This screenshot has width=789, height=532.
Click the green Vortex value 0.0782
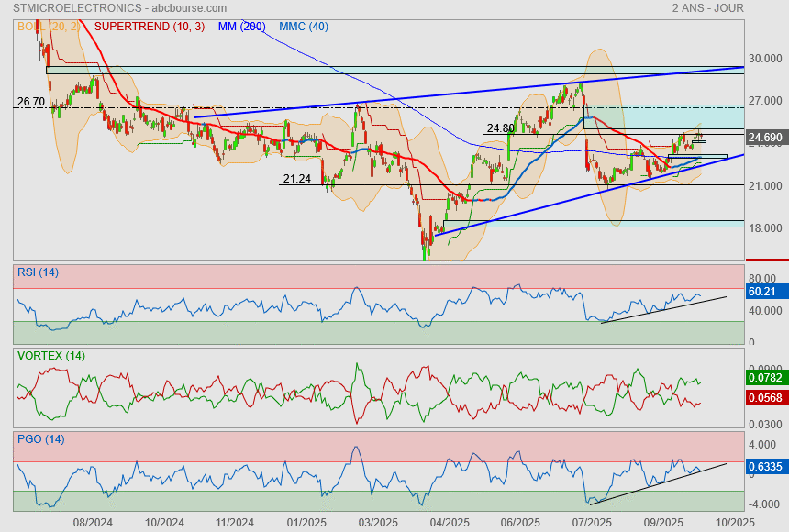point(764,377)
